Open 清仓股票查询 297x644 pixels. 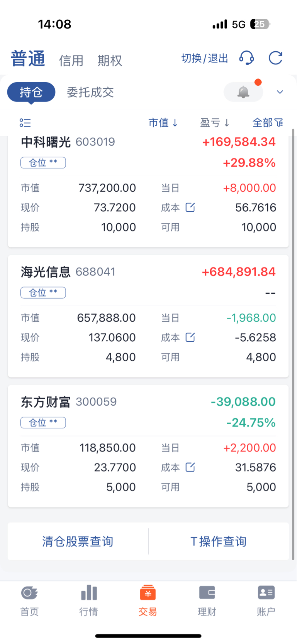78,541
